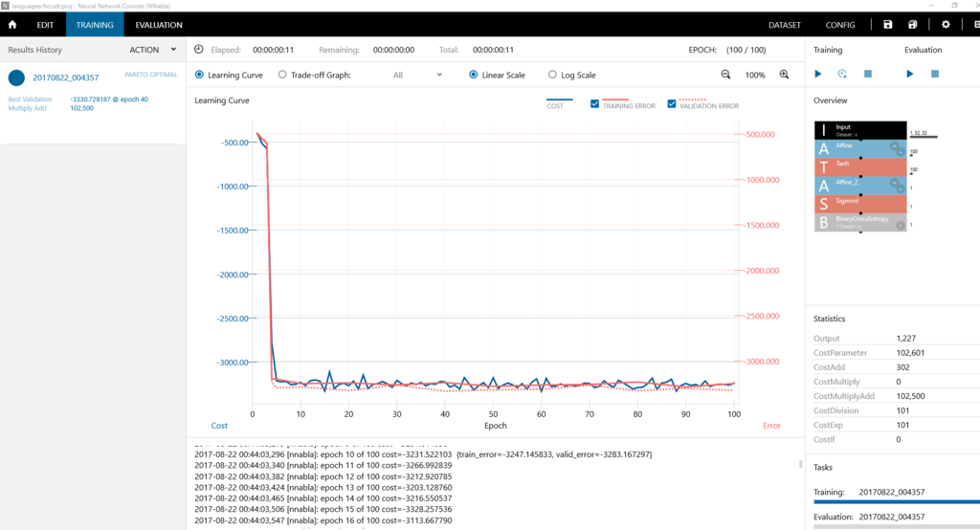Click the epoch 10 log line
The image size is (980, 530).
click(423, 454)
